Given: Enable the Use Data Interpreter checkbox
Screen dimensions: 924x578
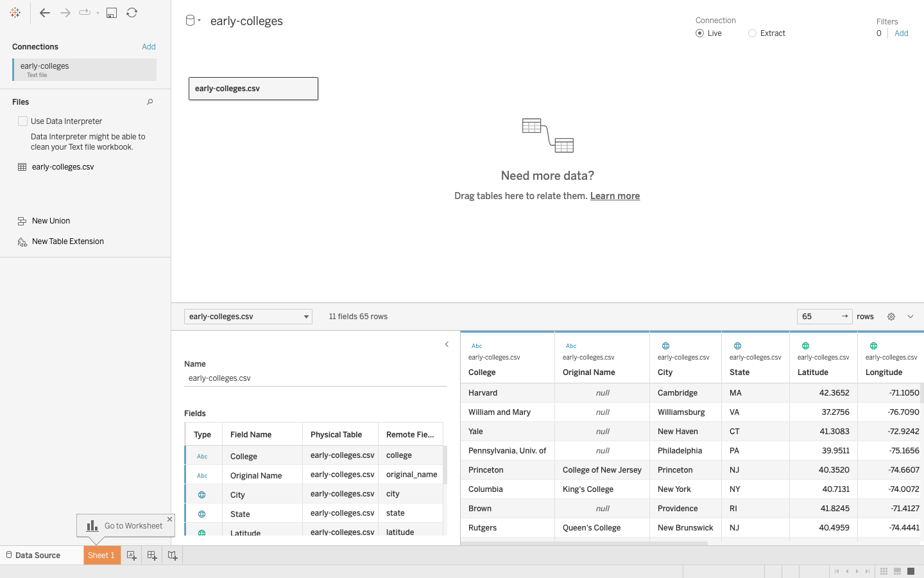Looking at the screenshot, I should [23, 121].
